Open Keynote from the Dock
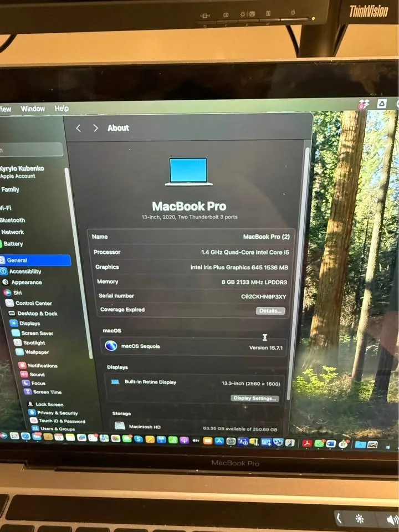This screenshot has height=532, width=399. (161, 439)
